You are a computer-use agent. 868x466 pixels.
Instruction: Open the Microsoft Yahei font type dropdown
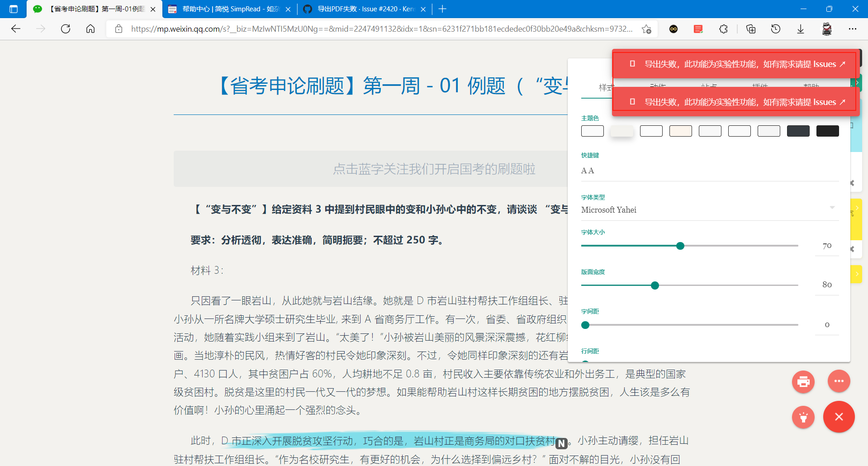tap(833, 208)
